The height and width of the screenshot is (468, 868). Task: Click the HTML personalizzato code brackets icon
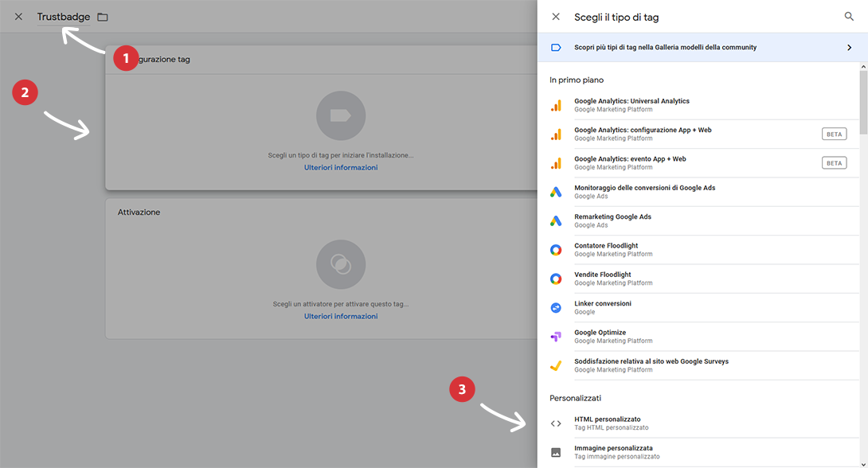tap(556, 423)
